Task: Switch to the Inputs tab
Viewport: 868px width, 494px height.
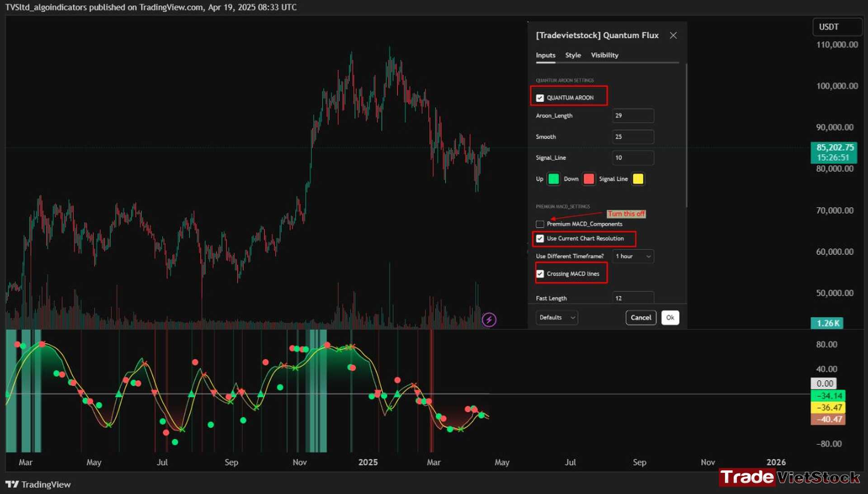Action: (x=545, y=55)
